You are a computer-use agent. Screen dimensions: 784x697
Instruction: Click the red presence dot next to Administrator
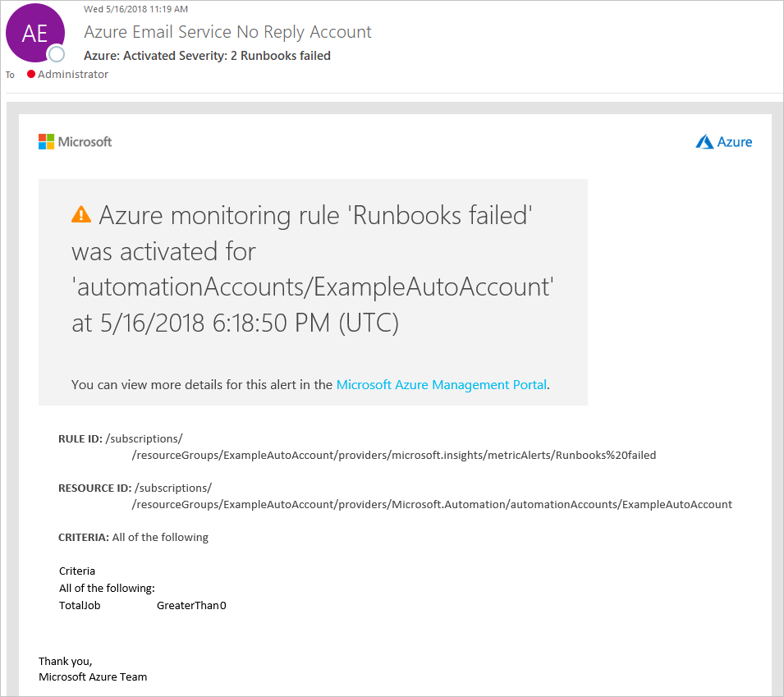click(30, 74)
